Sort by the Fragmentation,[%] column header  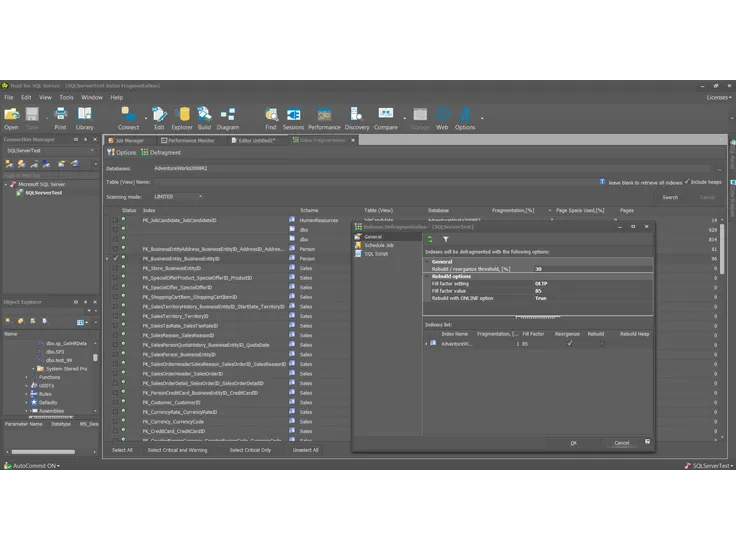(x=513, y=210)
